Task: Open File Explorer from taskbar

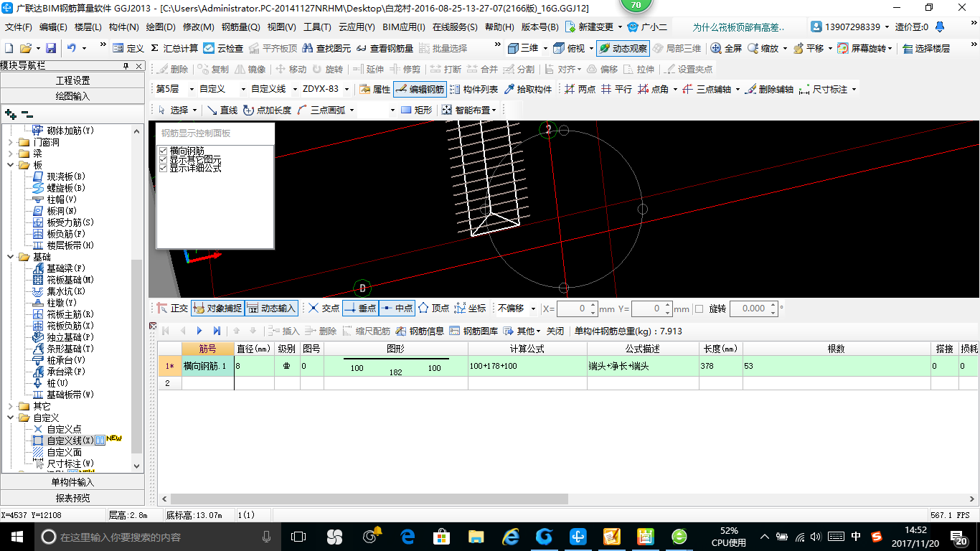Action: pos(476,536)
